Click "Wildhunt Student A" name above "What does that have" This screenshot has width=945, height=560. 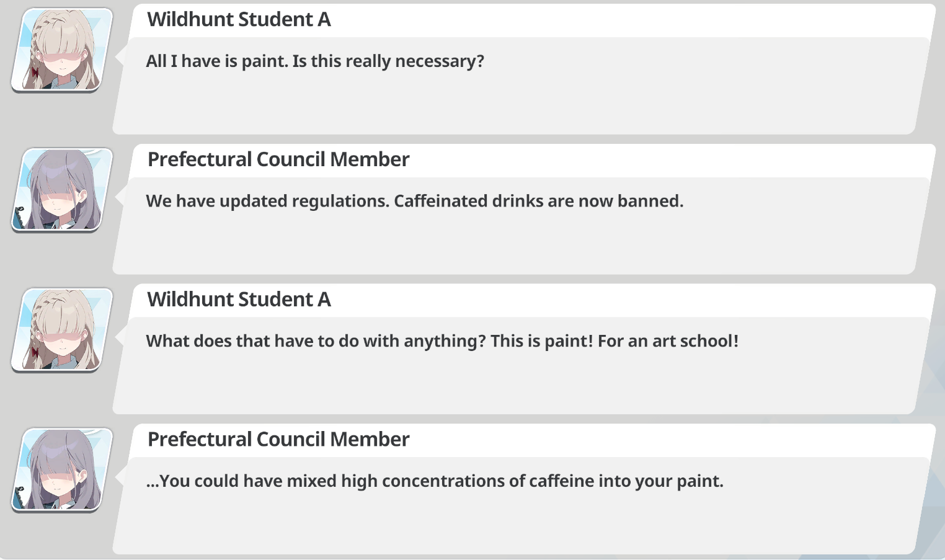pos(239,300)
